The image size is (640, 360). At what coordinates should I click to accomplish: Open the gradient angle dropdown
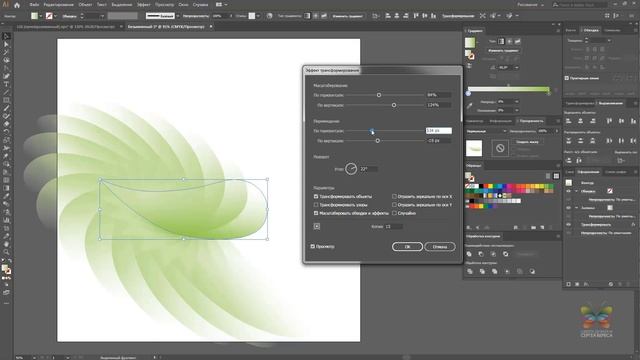517,67
